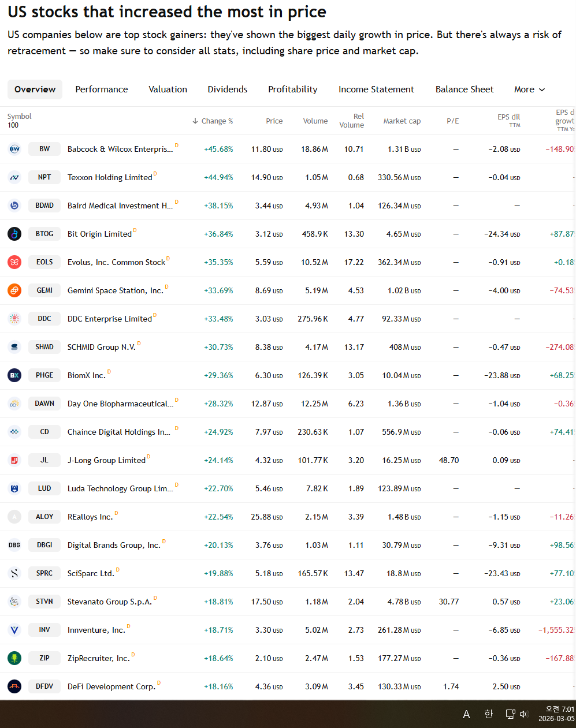Click the Gemini Space Station logo icon
The height and width of the screenshot is (728, 576).
(x=14, y=290)
